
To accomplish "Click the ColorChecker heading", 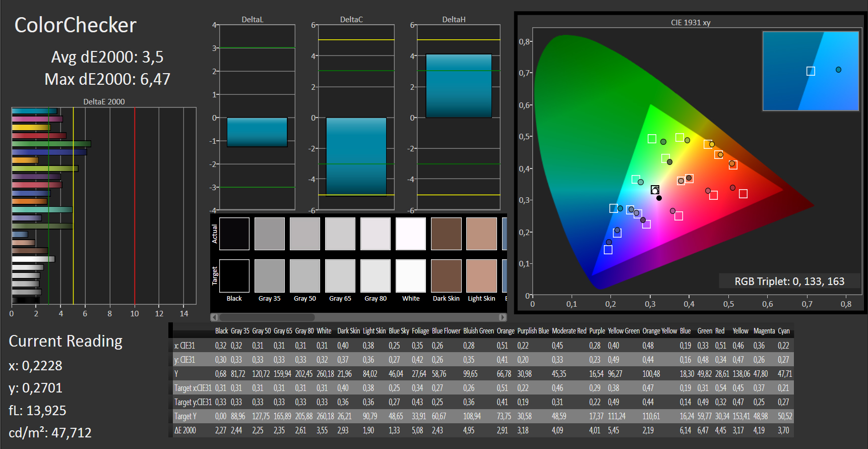I will click(x=76, y=25).
